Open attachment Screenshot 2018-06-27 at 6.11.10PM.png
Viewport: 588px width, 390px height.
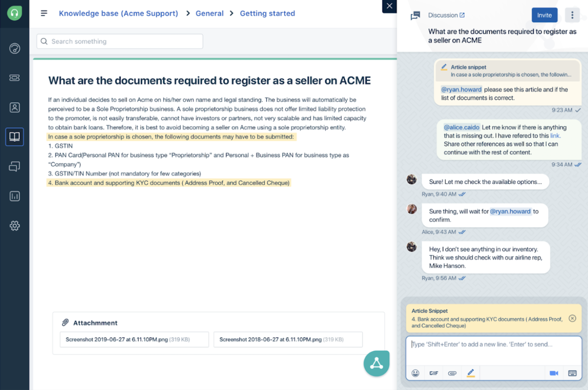point(288,339)
